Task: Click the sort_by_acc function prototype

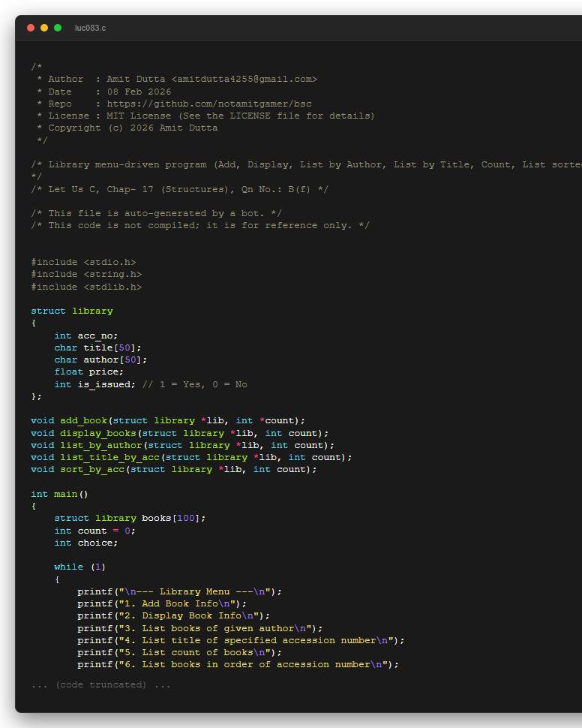Action: coord(174,469)
